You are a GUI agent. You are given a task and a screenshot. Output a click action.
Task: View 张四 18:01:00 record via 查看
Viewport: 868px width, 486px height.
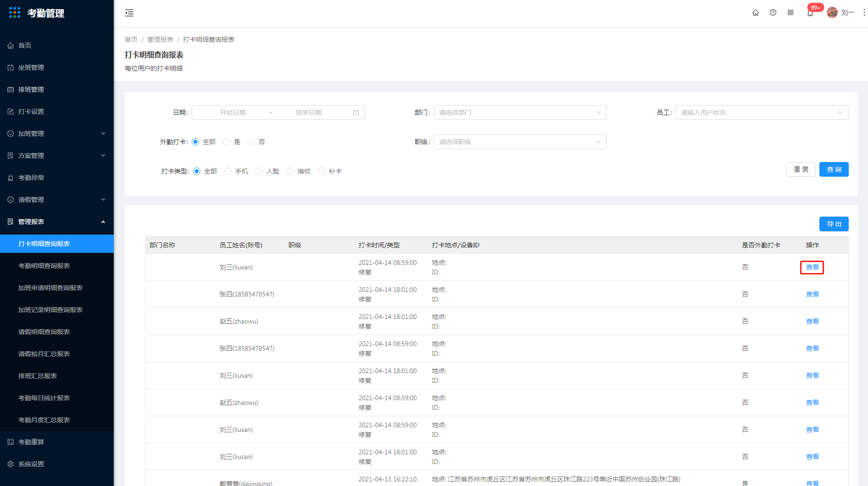[x=812, y=294]
